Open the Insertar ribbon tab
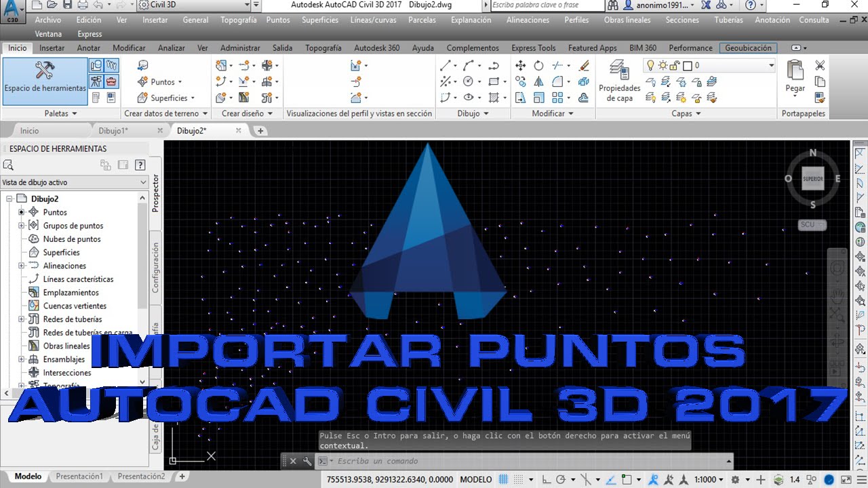This screenshot has width=868, height=488. click(x=52, y=48)
